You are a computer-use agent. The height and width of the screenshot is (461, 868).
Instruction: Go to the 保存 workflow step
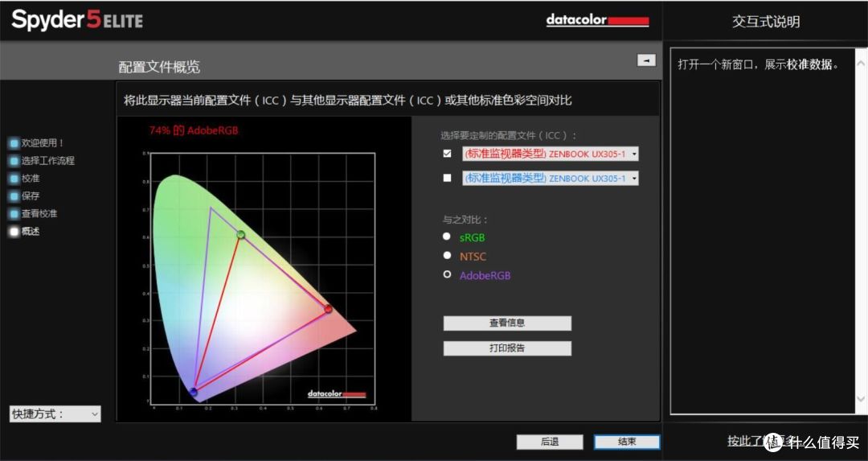(31, 196)
